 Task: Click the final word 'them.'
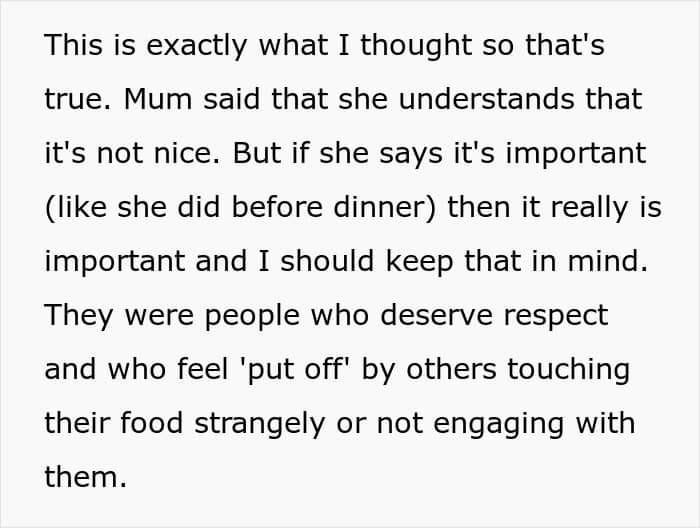click(x=86, y=477)
